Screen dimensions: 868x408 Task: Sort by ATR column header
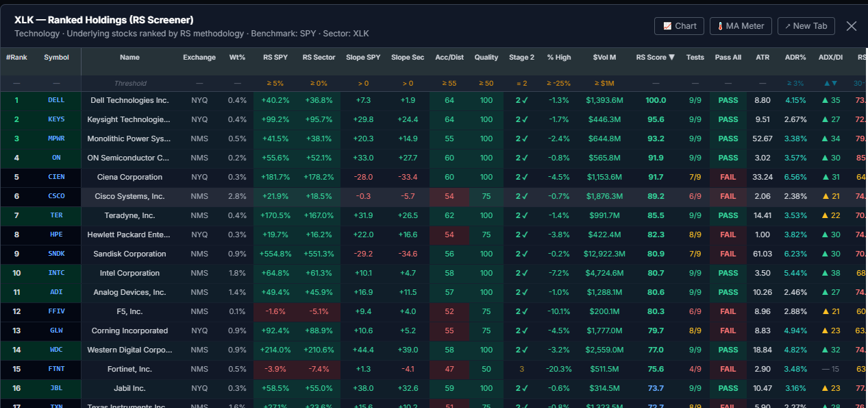click(x=762, y=58)
